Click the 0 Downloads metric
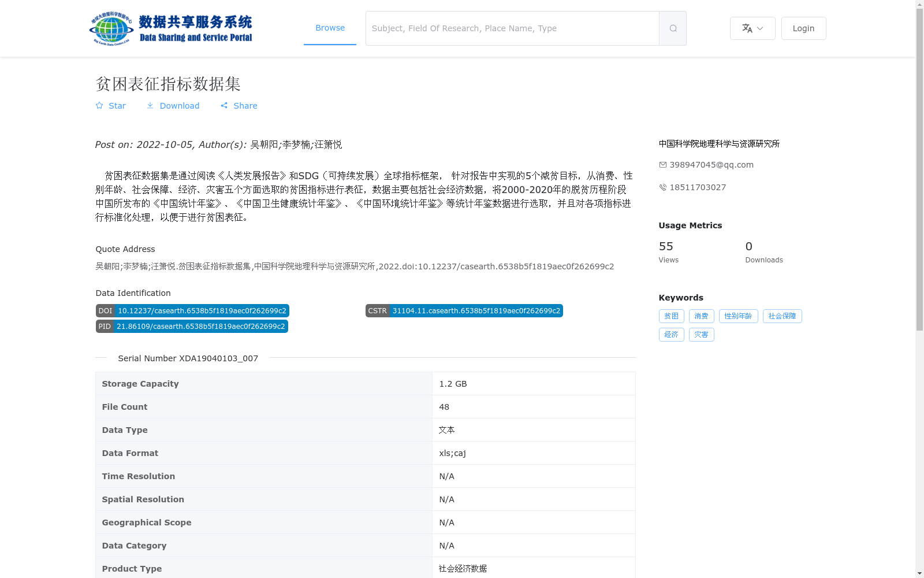 point(764,252)
